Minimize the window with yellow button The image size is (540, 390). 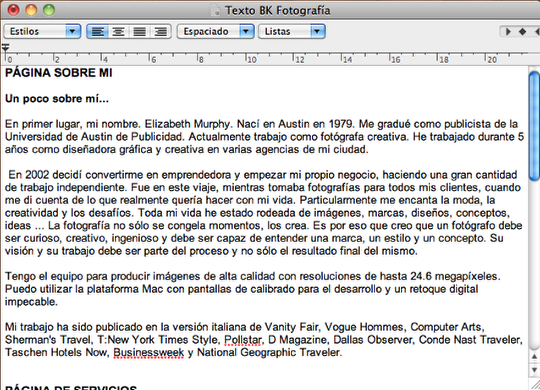tap(31, 10)
